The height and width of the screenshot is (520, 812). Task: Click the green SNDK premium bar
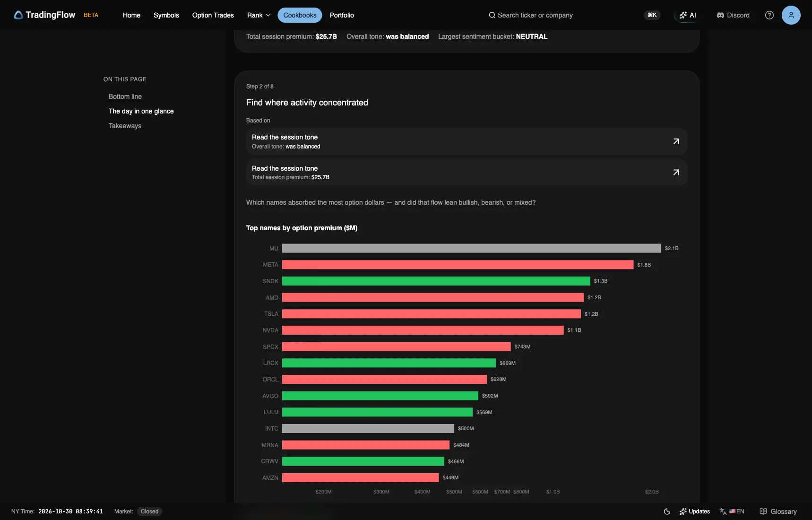[x=436, y=281]
